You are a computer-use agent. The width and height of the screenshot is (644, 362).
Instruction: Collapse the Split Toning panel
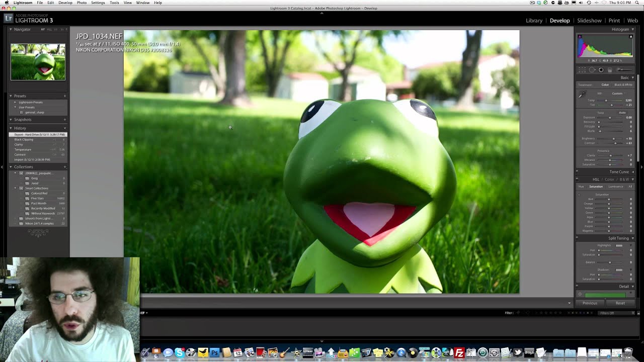(x=632, y=238)
